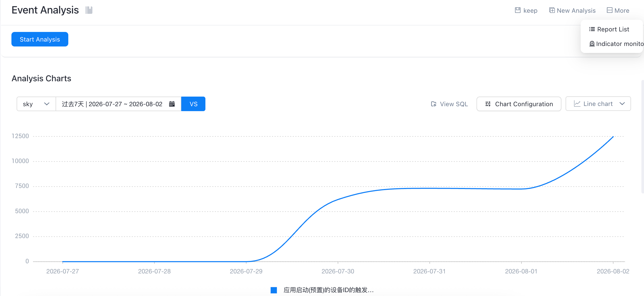
Task: Open the Line chart type dropdown
Action: pos(598,104)
